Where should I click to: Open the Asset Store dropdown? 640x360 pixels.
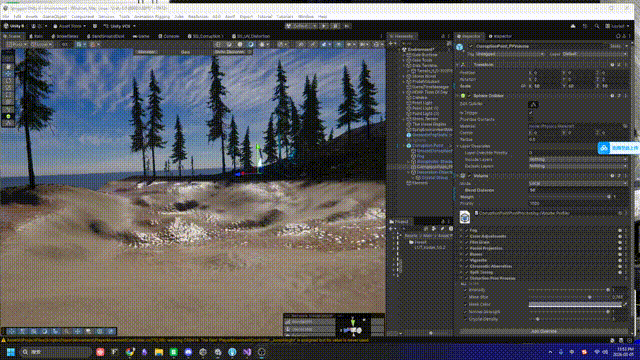(69, 26)
